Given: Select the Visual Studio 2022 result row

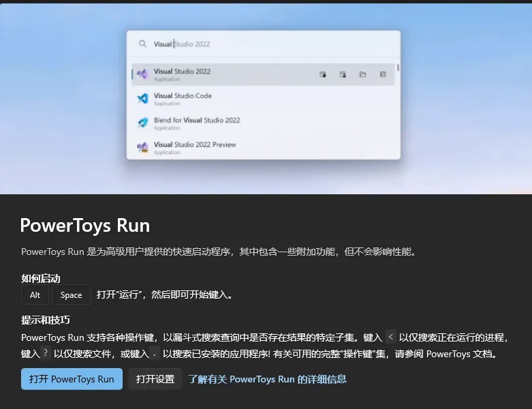Looking at the screenshot, I should (263, 74).
